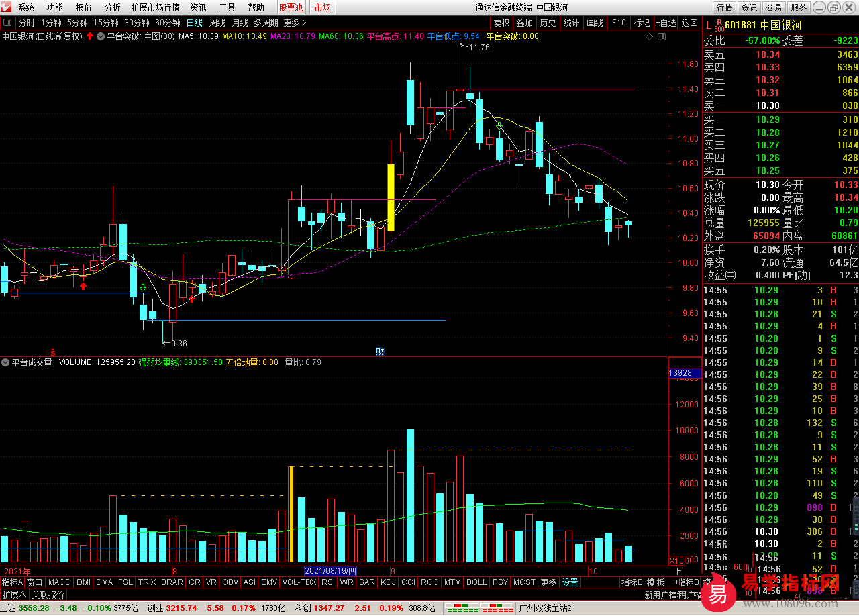Screen dimensions: 859x616
Task: Click the red buy arrow under early candles
Action: pyautogui.click(x=83, y=287)
